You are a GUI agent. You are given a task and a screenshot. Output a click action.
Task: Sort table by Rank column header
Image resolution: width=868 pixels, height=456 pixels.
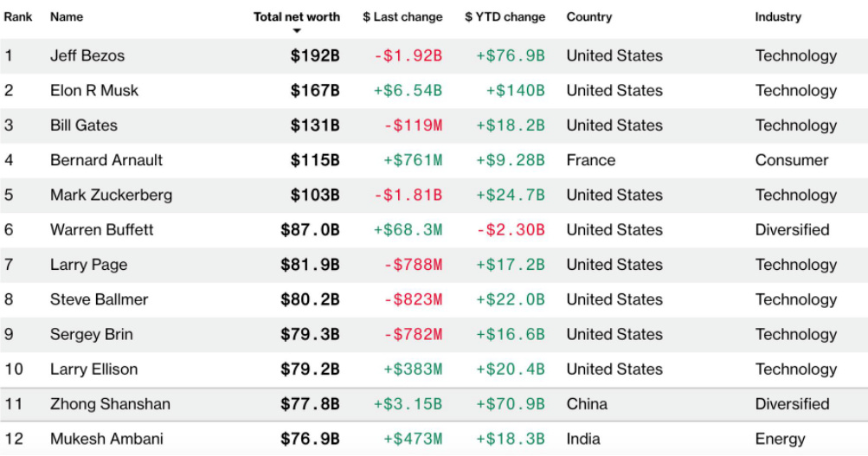pyautogui.click(x=18, y=16)
